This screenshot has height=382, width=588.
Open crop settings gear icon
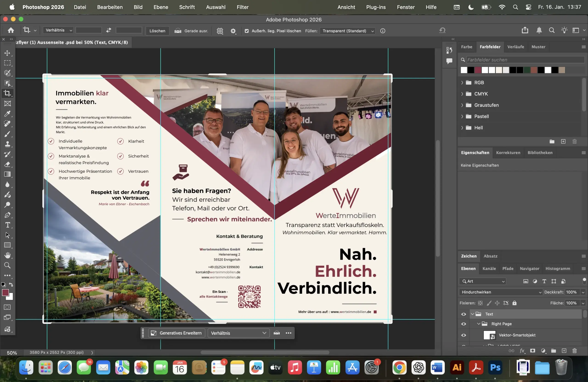[233, 31]
